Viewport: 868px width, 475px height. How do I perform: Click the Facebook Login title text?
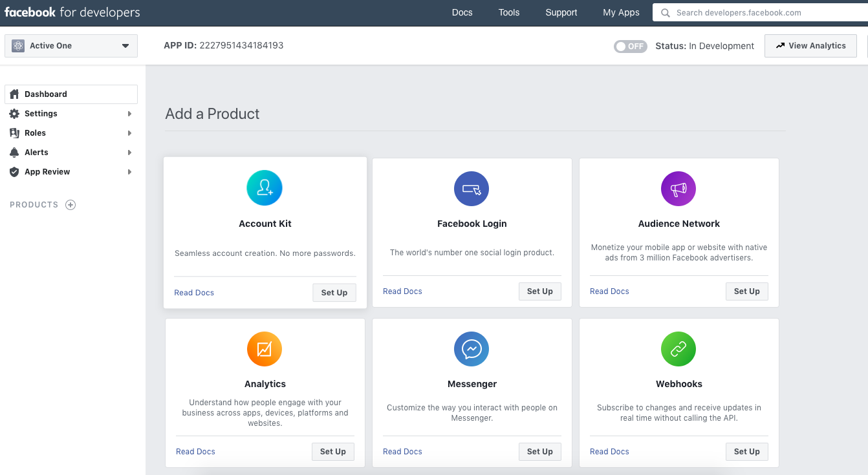[x=472, y=224]
